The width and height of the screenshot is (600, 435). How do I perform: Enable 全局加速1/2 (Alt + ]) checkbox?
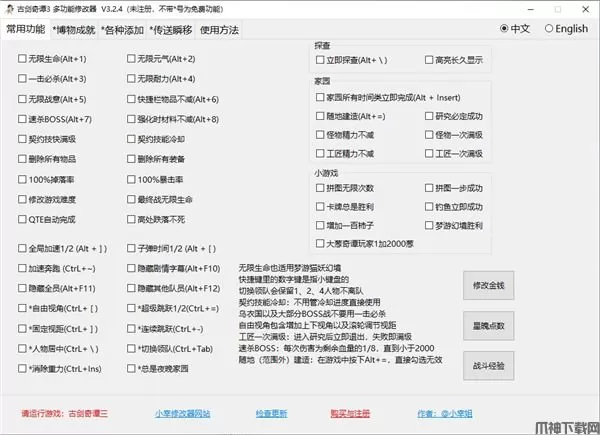22,248
